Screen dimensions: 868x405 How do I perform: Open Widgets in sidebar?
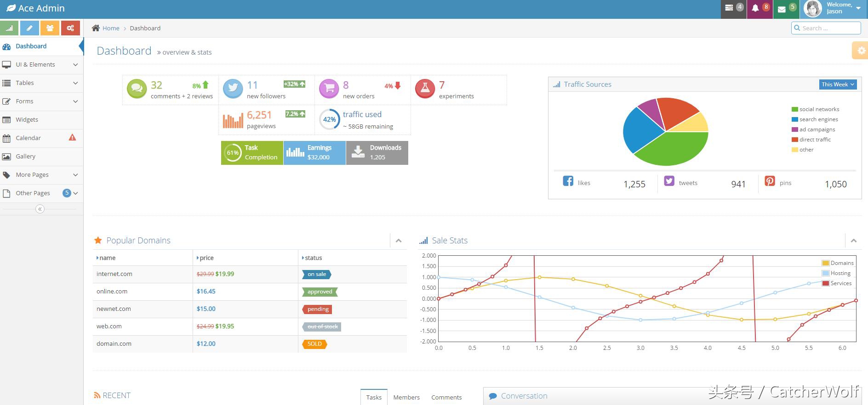41,120
